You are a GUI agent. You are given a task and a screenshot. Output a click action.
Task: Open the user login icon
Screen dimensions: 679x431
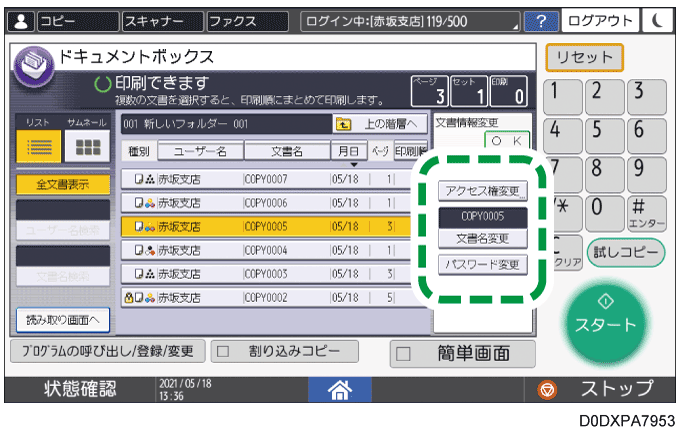tap(20, 21)
